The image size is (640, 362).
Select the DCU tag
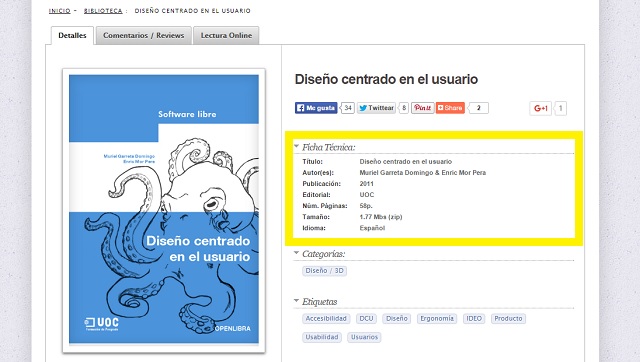point(366,318)
